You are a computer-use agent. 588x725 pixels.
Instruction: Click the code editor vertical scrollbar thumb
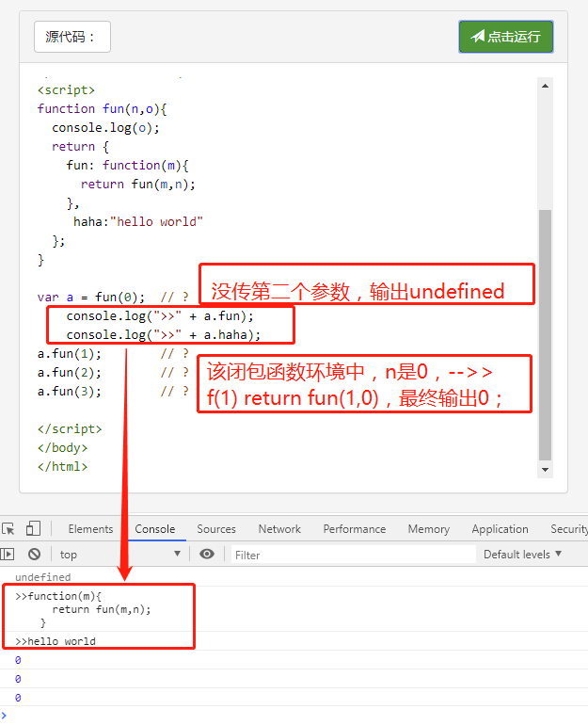tap(545, 335)
